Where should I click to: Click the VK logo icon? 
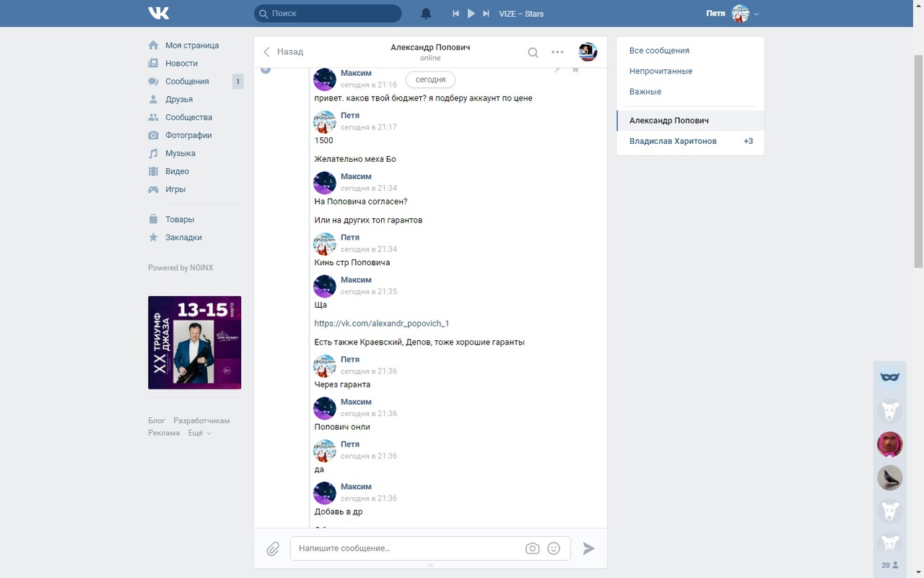click(159, 13)
